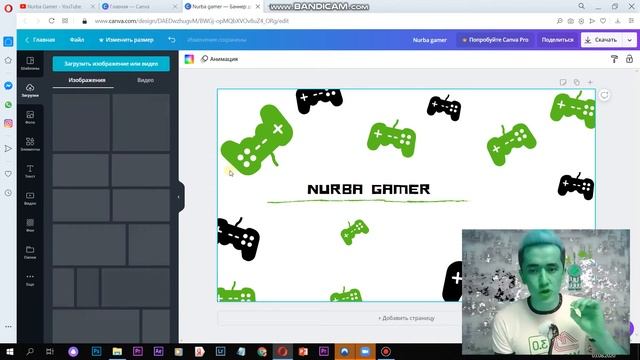Open Lightroom from the taskbar
This screenshot has height=360, width=640.
(x=220, y=351)
